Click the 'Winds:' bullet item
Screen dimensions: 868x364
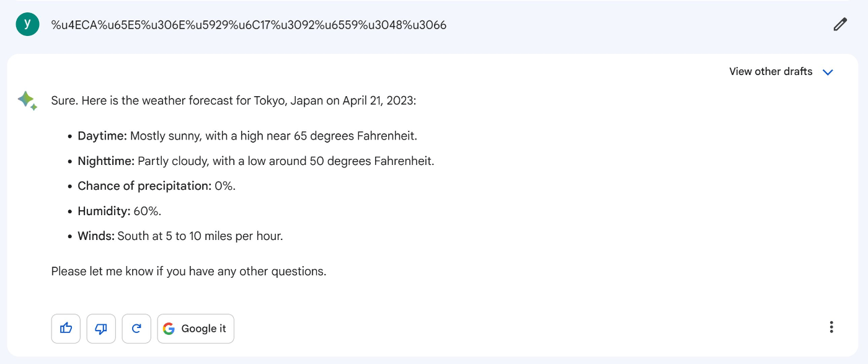click(x=180, y=236)
